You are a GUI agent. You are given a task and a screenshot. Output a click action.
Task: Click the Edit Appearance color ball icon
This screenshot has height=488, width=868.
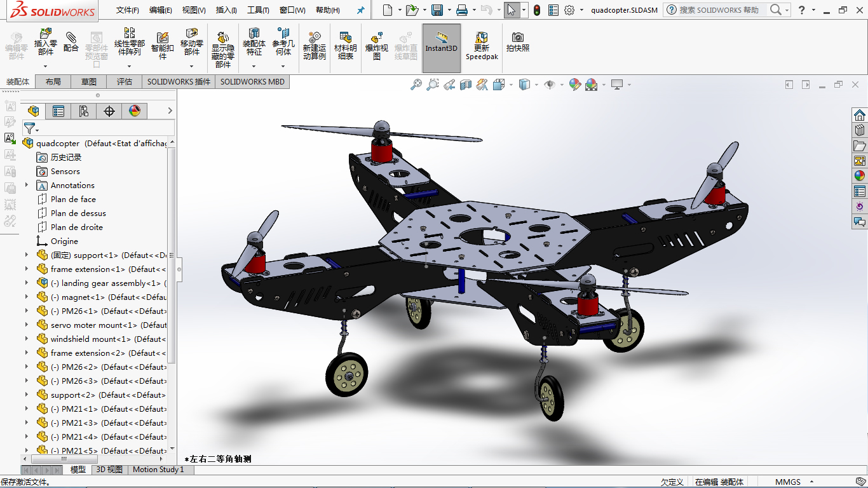pos(575,85)
